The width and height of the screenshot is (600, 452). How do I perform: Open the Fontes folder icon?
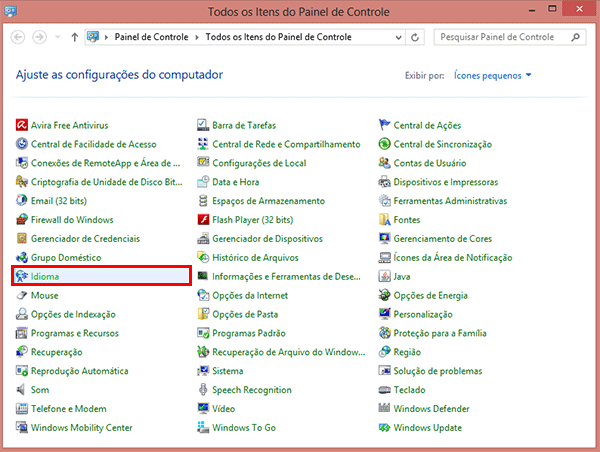[384, 219]
